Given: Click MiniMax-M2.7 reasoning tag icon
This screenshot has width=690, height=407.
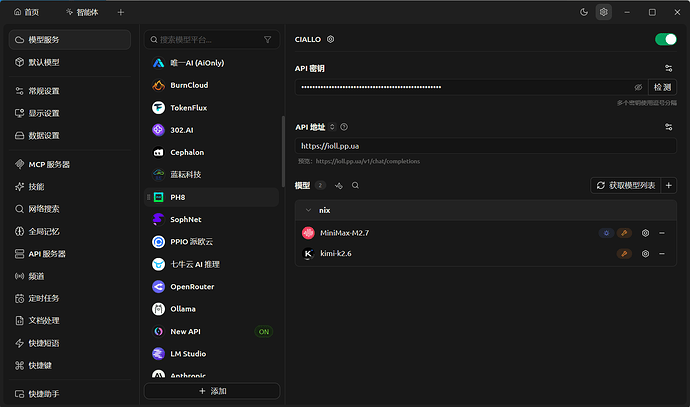Looking at the screenshot, I should pos(606,233).
